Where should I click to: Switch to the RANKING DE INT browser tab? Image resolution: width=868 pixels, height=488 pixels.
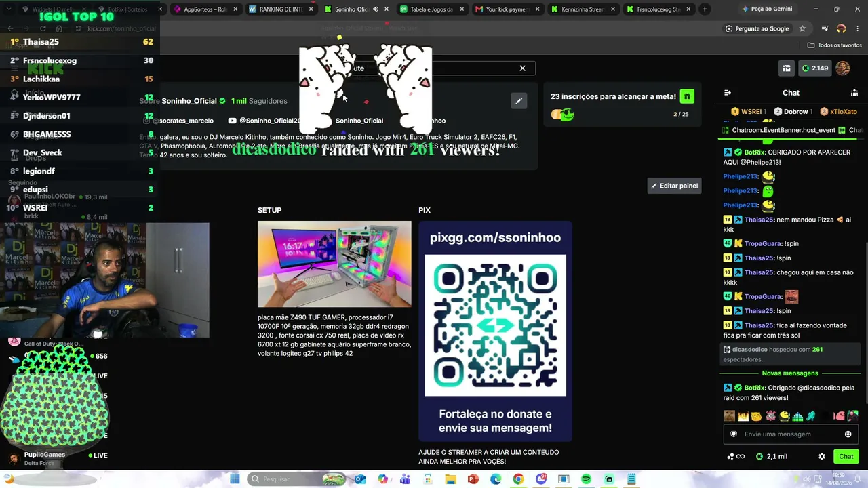(x=281, y=9)
